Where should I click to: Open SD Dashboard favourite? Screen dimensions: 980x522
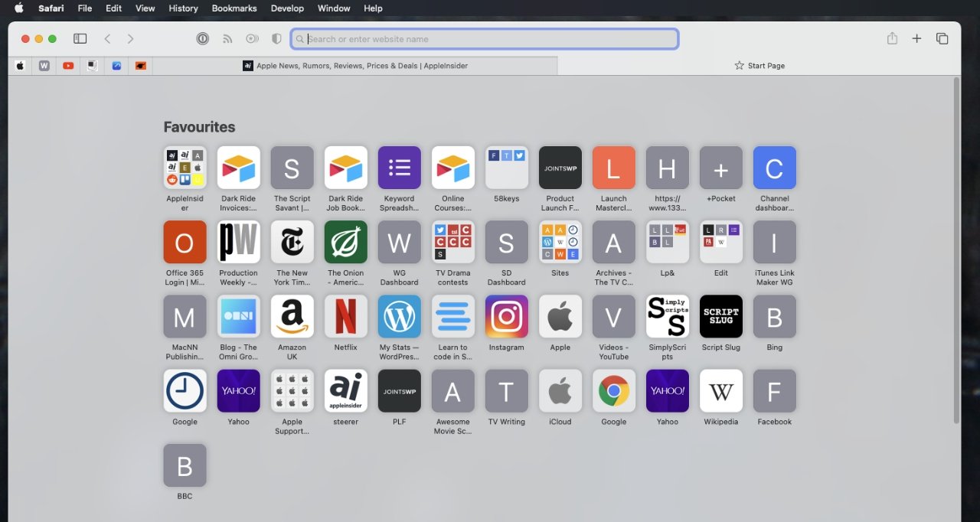pyautogui.click(x=506, y=242)
